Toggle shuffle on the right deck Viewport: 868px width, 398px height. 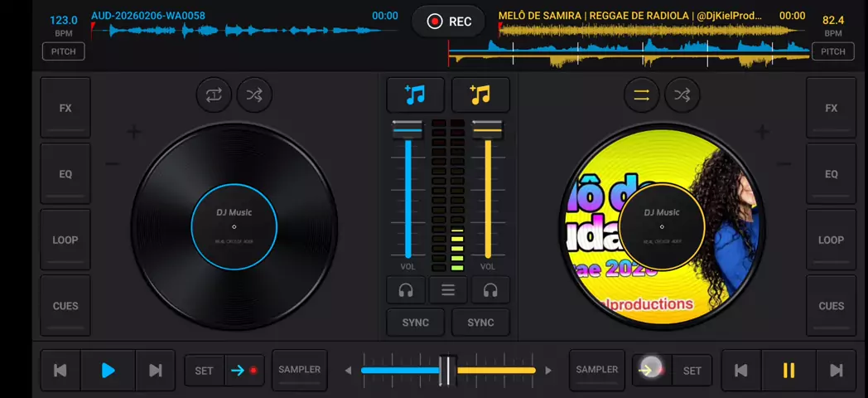point(682,95)
